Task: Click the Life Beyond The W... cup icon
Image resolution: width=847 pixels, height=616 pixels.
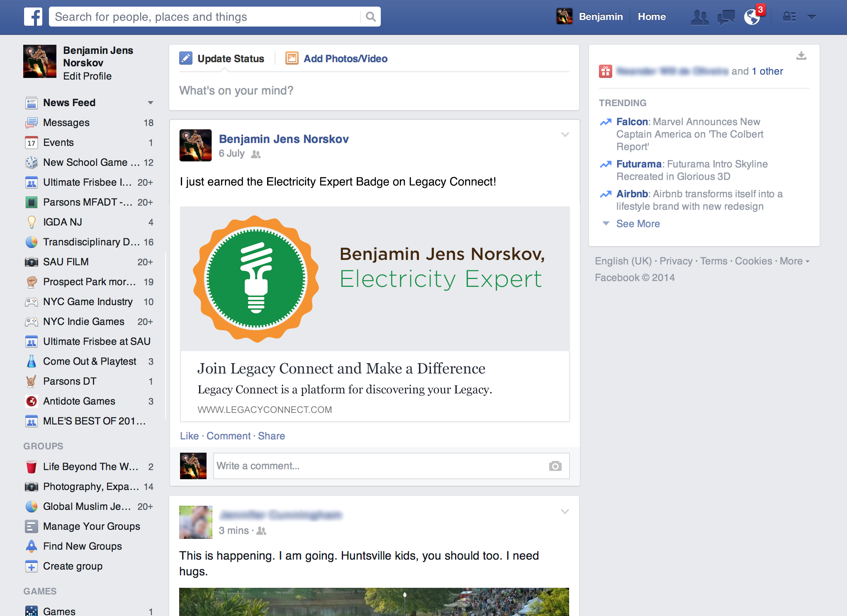Action: point(32,467)
